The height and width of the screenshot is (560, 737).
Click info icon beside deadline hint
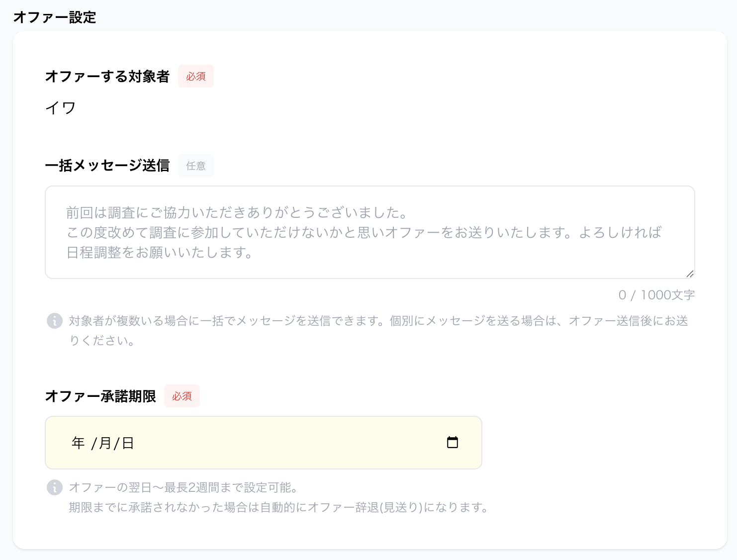pyautogui.click(x=55, y=487)
